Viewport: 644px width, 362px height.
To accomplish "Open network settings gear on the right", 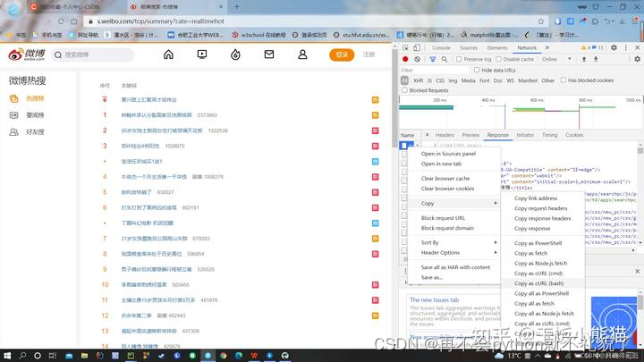I will pos(637,59).
